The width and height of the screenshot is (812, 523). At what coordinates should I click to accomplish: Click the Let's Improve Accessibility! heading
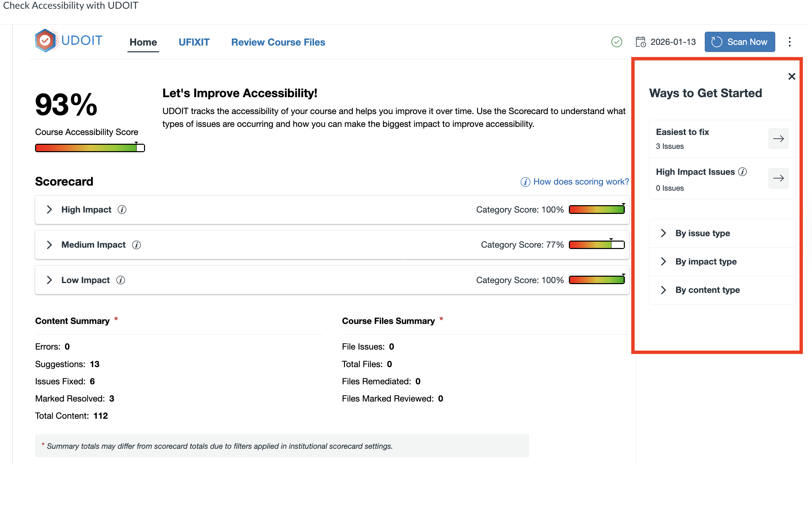click(240, 93)
